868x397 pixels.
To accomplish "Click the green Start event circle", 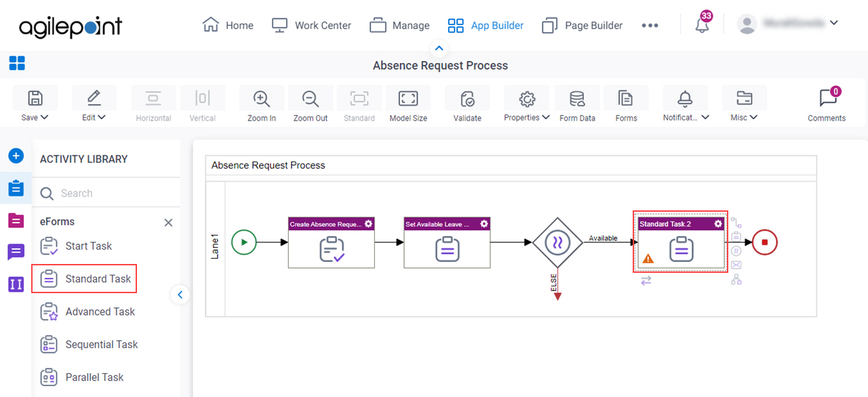I will (x=244, y=242).
